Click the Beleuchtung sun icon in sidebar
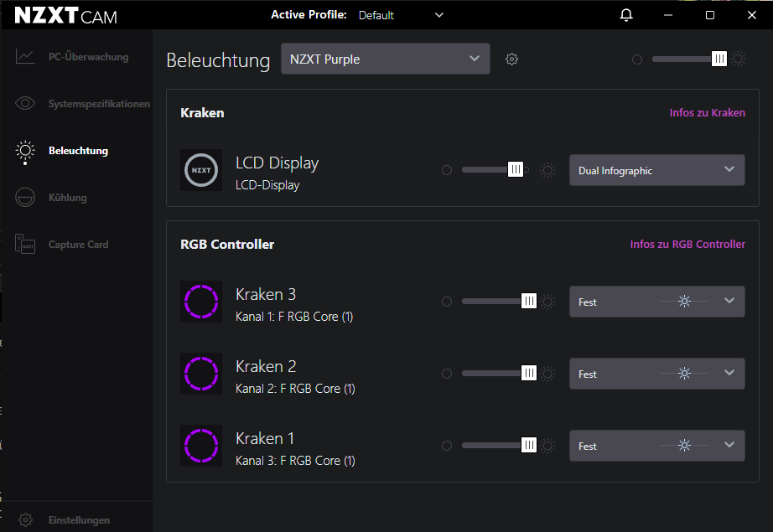 click(25, 152)
